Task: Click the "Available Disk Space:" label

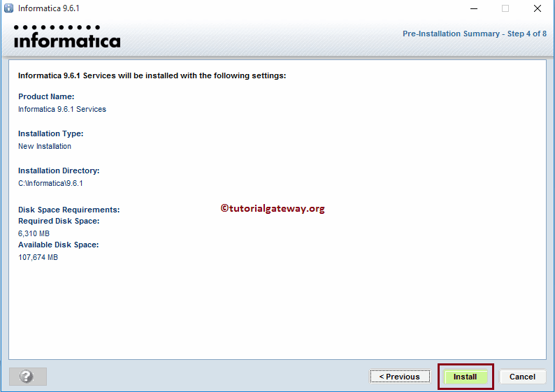Action: point(59,245)
